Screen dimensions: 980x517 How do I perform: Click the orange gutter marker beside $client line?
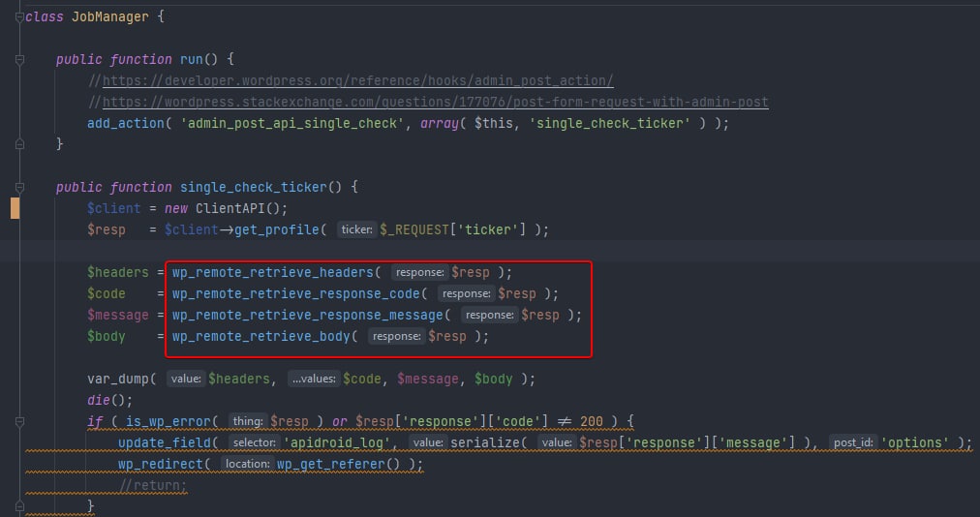click(x=15, y=208)
